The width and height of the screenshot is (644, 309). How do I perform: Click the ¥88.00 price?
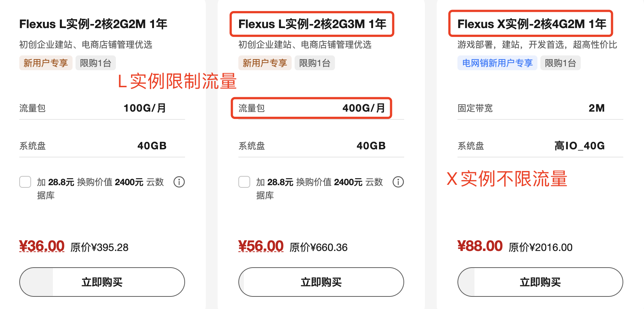(x=480, y=246)
